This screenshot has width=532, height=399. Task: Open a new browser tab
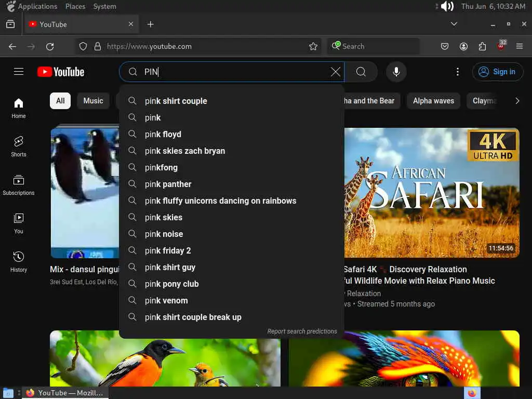coord(150,24)
